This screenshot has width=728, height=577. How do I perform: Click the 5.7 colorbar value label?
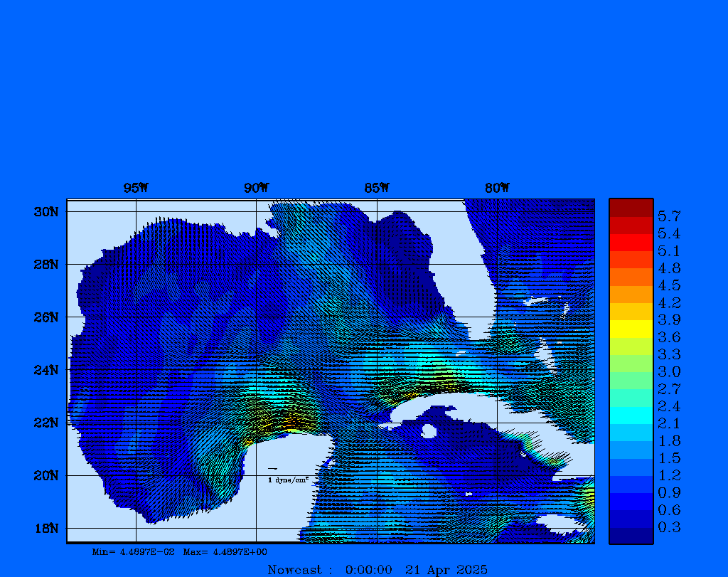[668, 216]
